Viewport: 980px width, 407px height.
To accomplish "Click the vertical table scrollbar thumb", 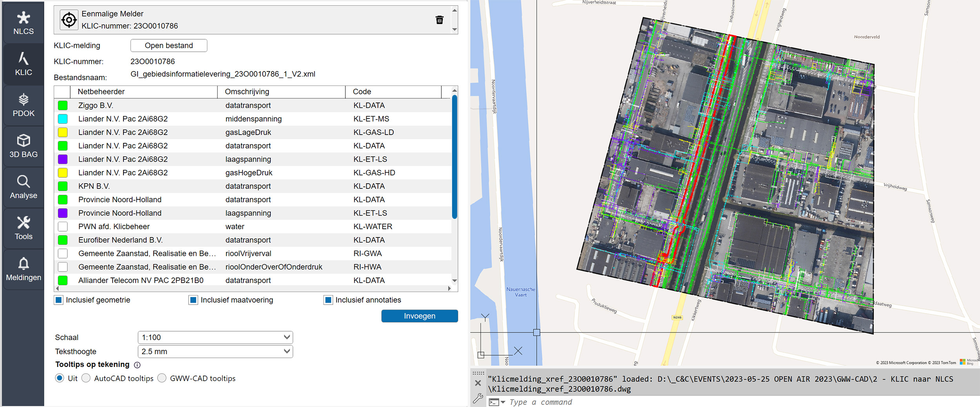I will coord(454,156).
